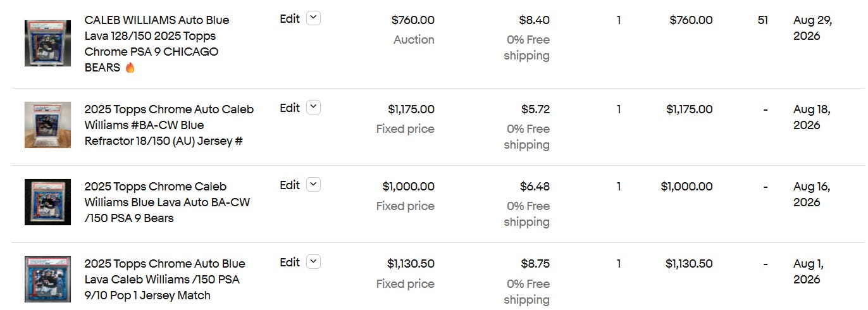Open the Blue Lava Auto BA-CW /150 PSA 9 title
This screenshot has width=868, height=310.
(167, 202)
